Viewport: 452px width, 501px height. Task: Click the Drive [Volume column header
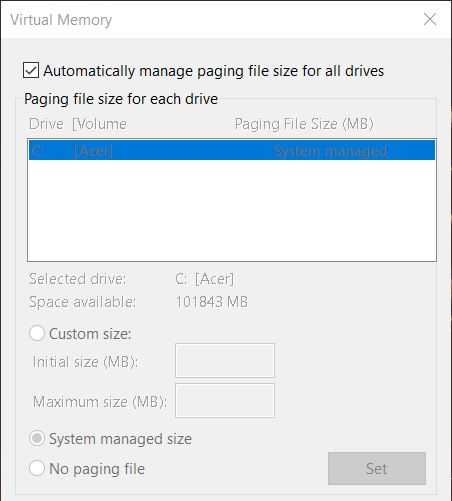78,124
